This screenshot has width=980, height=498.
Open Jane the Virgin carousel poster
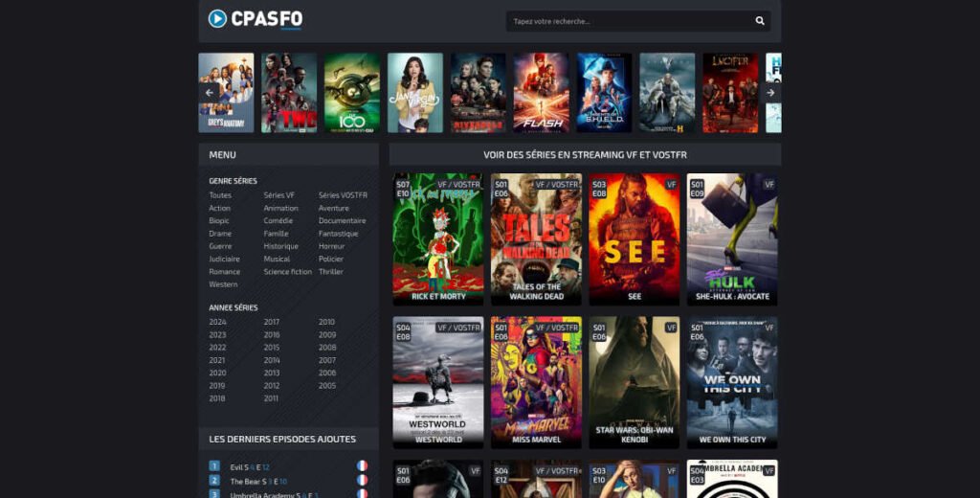coord(415,93)
